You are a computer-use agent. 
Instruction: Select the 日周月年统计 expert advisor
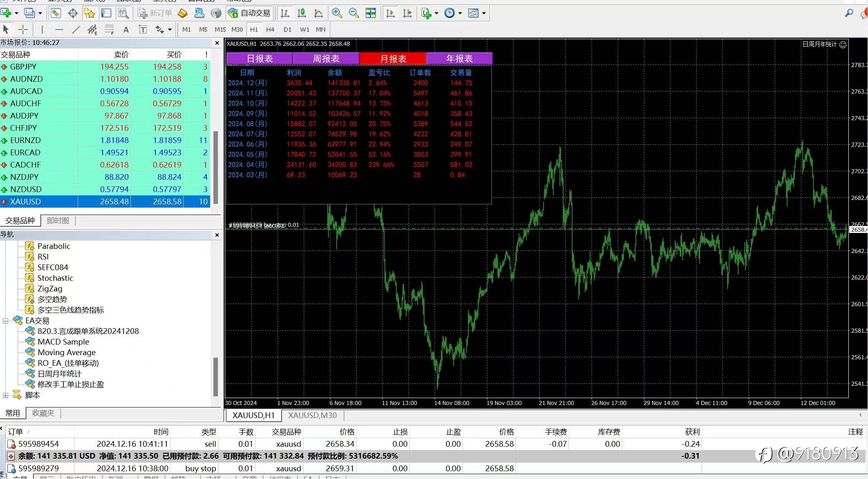click(x=59, y=374)
